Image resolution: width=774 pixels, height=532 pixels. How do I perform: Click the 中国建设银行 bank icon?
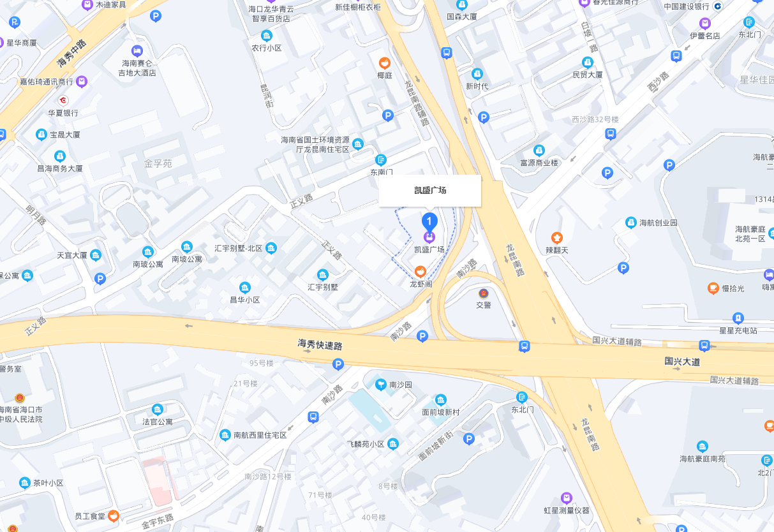click(x=717, y=6)
